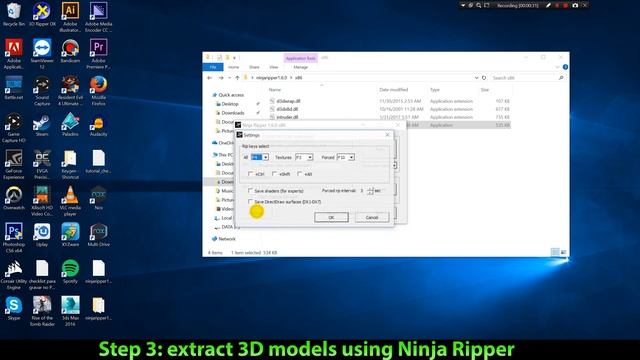The image size is (640, 360).
Task: Select Downloads under Quick access
Action: (233, 113)
